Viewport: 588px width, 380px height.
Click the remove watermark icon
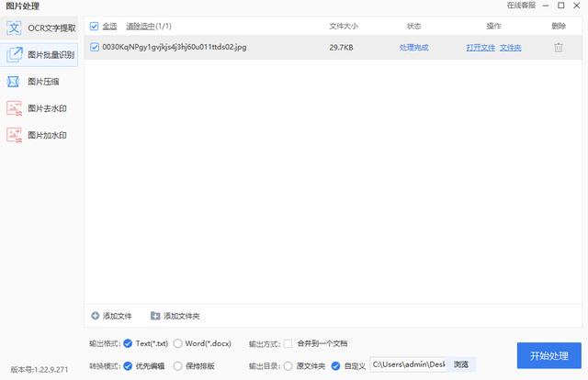point(15,108)
